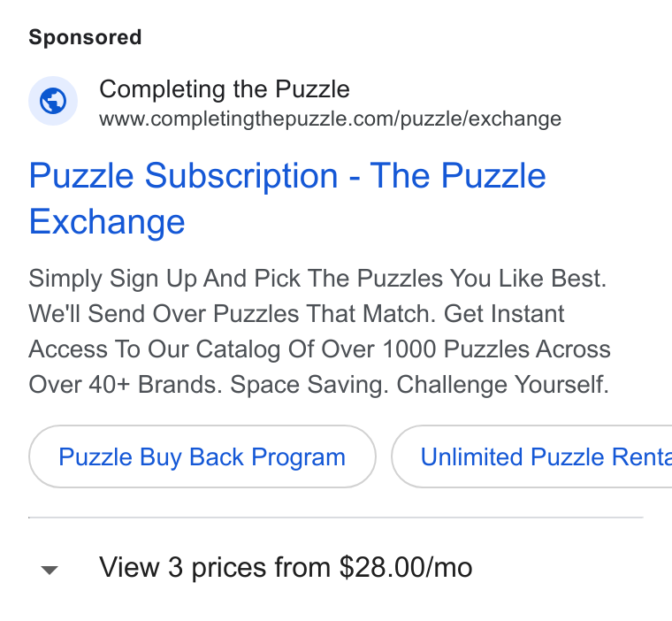Click the Challenge Yourself text in the description

503,385
